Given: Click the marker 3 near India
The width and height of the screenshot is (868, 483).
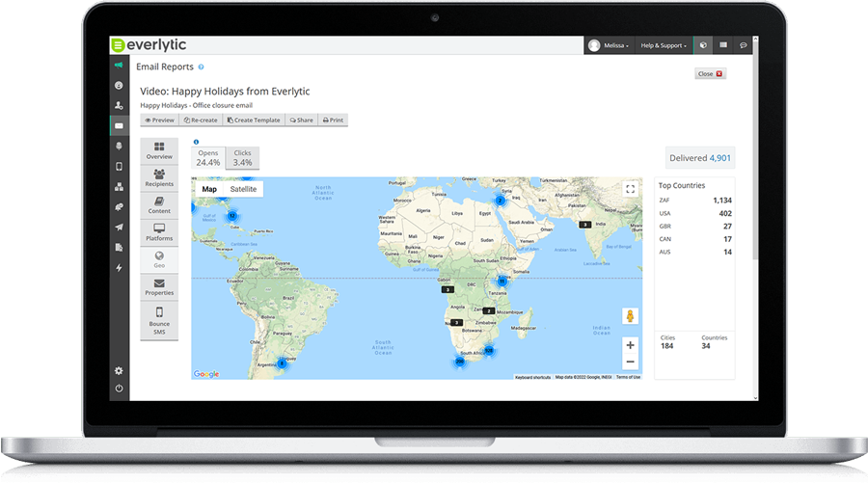Looking at the screenshot, I should [x=585, y=225].
